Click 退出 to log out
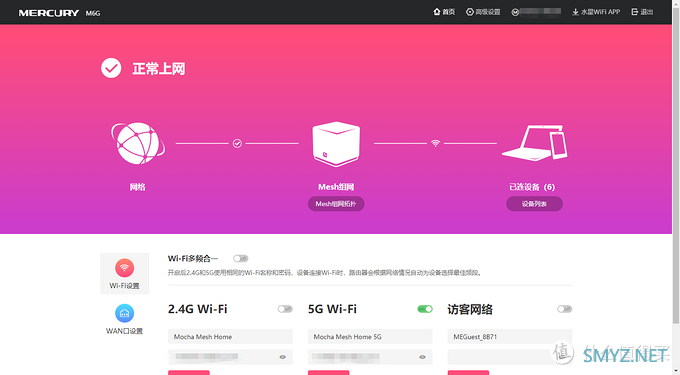 point(642,12)
